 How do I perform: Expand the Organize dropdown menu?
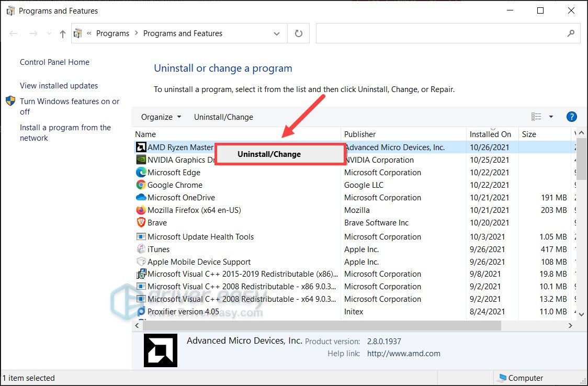(x=161, y=117)
